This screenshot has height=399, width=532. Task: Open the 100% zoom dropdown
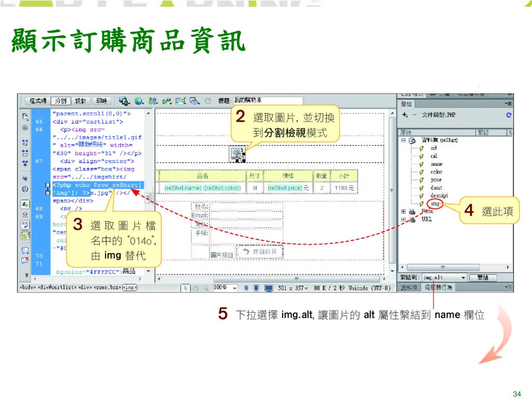[x=224, y=288]
